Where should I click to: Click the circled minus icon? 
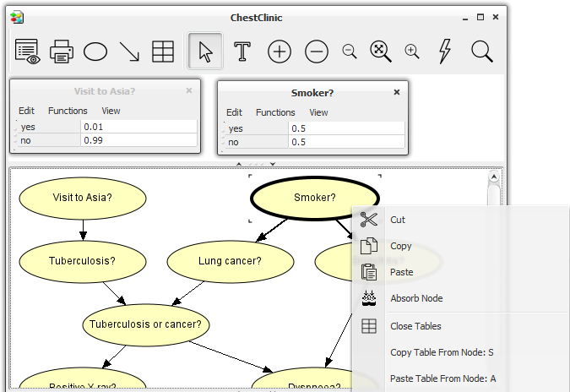coord(317,52)
